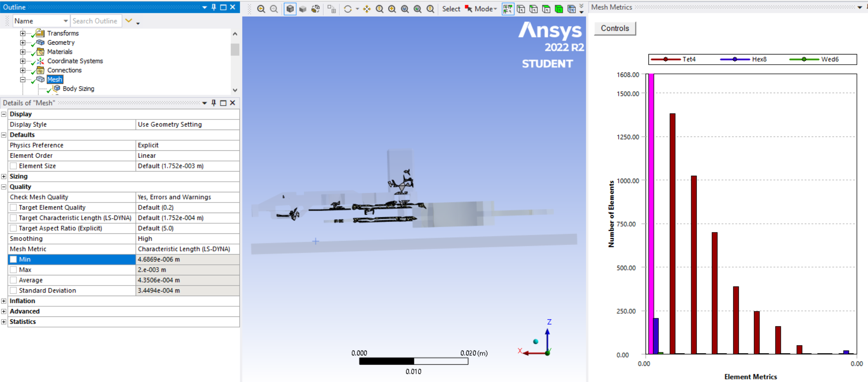Image resolution: width=868 pixels, height=382 pixels.
Task: Activate the Smart Select filter icon
Action: (x=508, y=9)
